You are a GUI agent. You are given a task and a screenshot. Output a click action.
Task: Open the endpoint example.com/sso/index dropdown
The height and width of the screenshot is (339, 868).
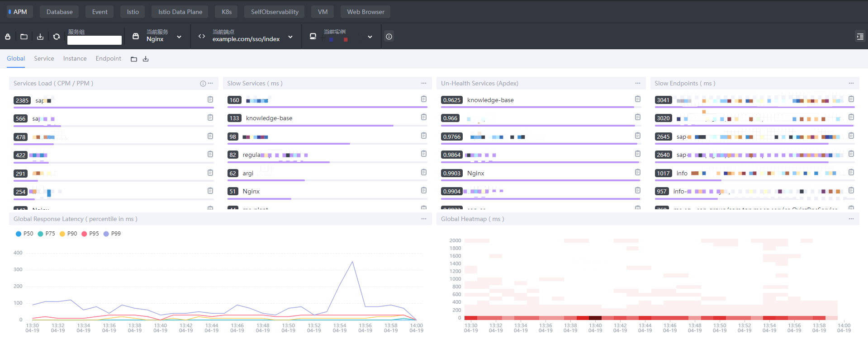290,37
